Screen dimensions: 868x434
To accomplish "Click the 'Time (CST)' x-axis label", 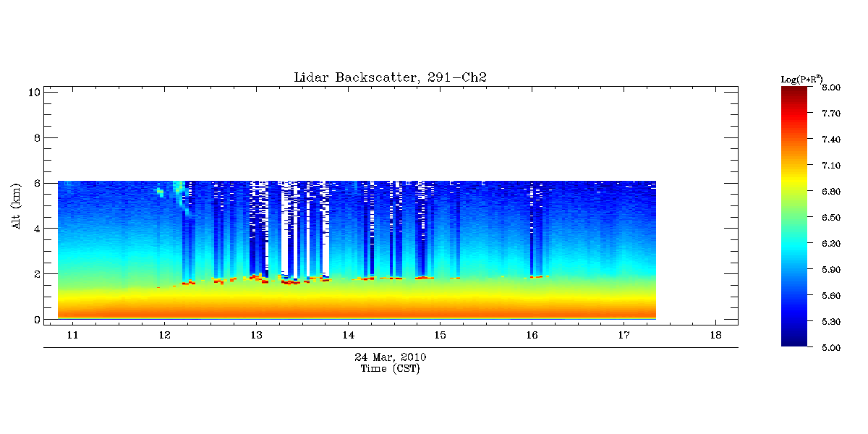I will click(x=390, y=368).
